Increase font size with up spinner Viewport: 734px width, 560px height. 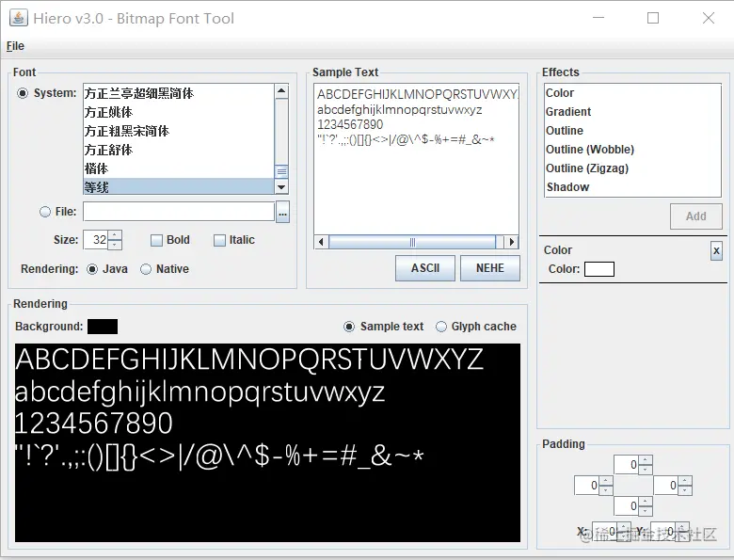click(115, 235)
